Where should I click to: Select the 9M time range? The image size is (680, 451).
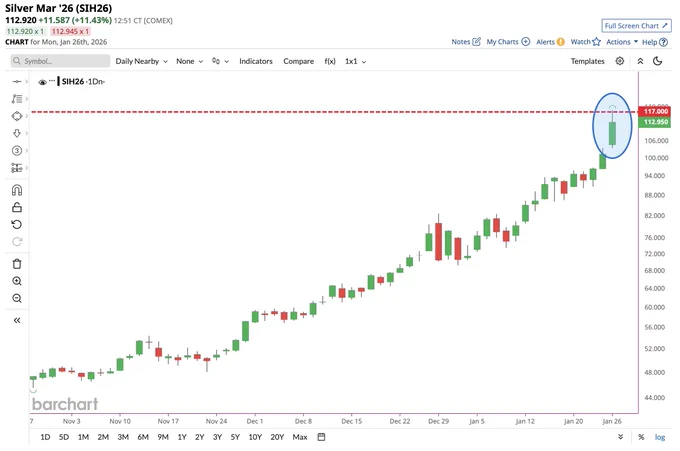163,437
